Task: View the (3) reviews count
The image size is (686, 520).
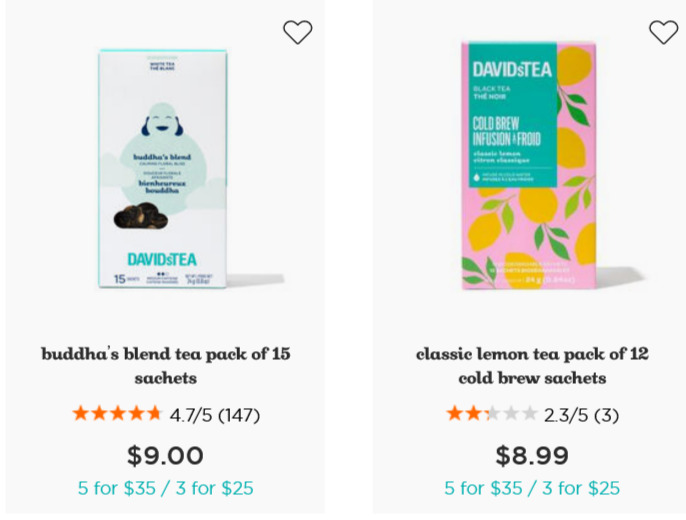Action: click(x=606, y=415)
